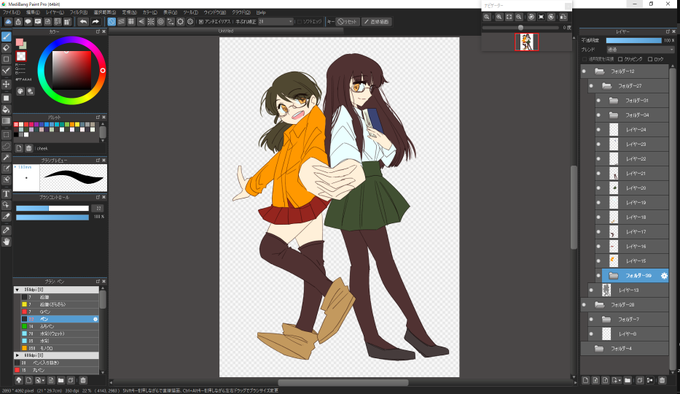The height and width of the screenshot is (394, 680).
Task: Click the trash icon under layer list
Action: [662, 380]
